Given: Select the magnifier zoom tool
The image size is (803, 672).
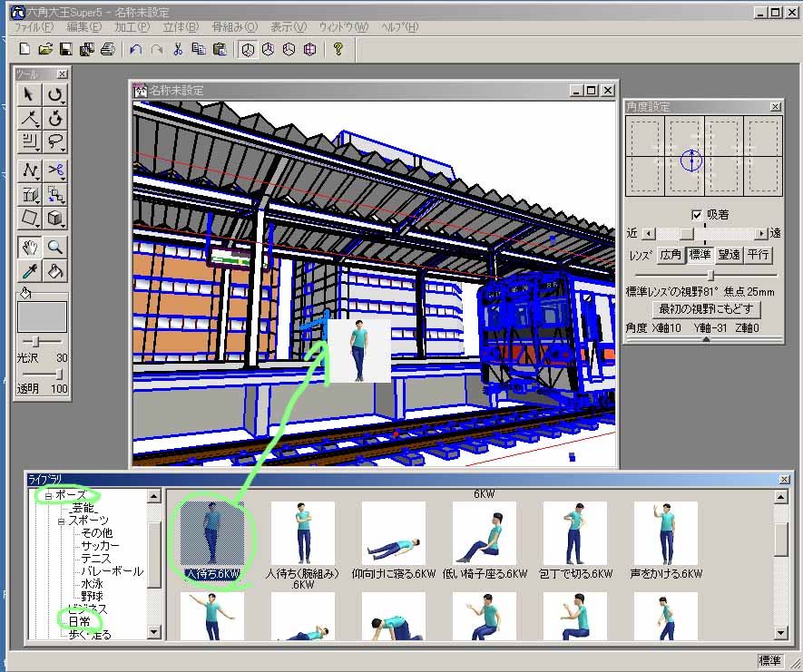Looking at the screenshot, I should point(56,246).
